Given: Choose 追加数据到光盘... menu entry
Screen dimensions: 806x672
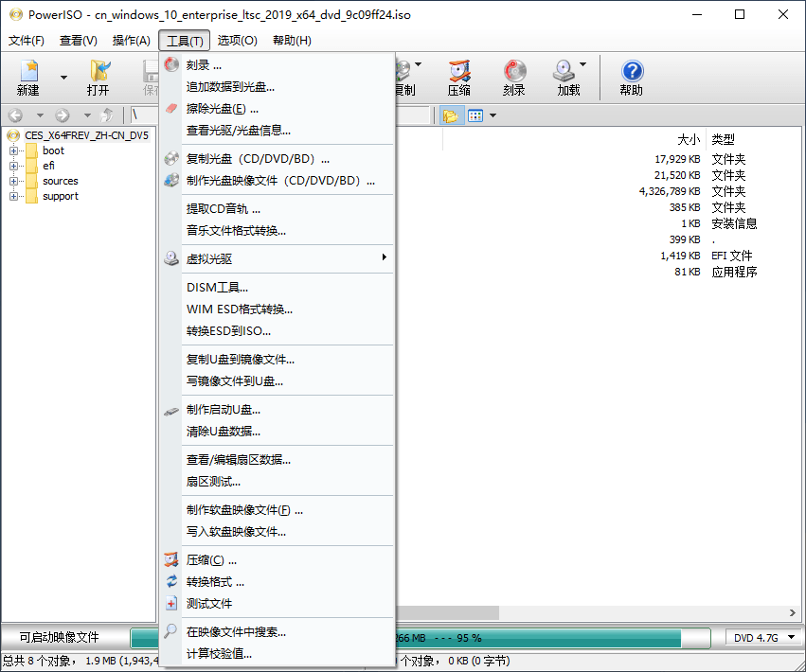Looking at the screenshot, I should point(278,87).
